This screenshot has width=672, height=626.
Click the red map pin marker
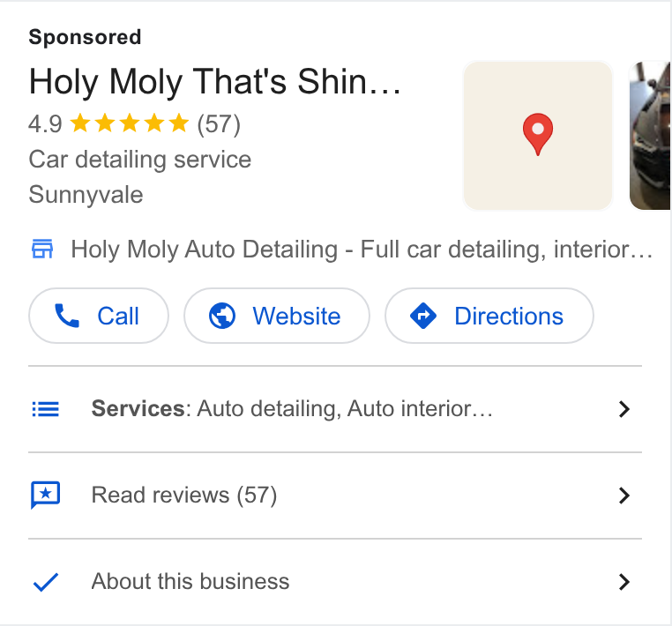click(x=537, y=134)
